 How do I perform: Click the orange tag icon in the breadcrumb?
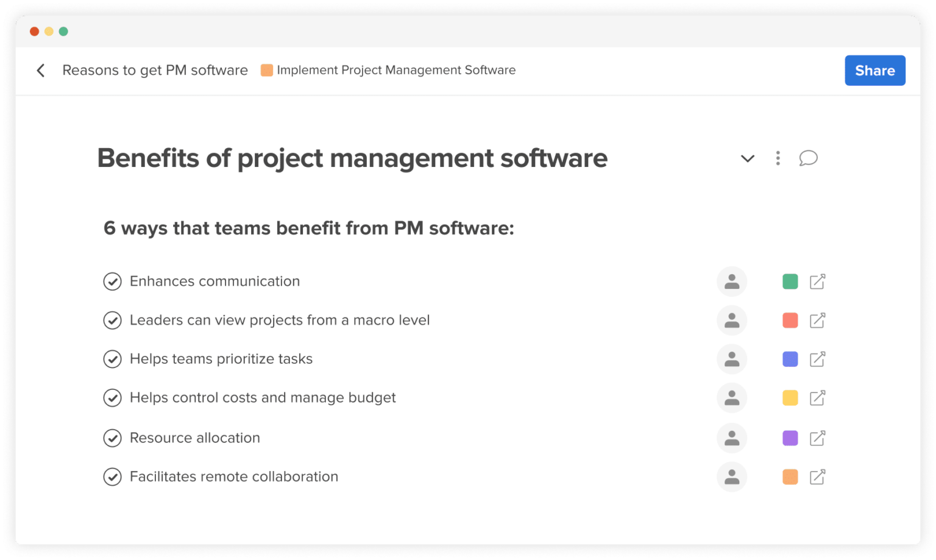[x=266, y=70]
